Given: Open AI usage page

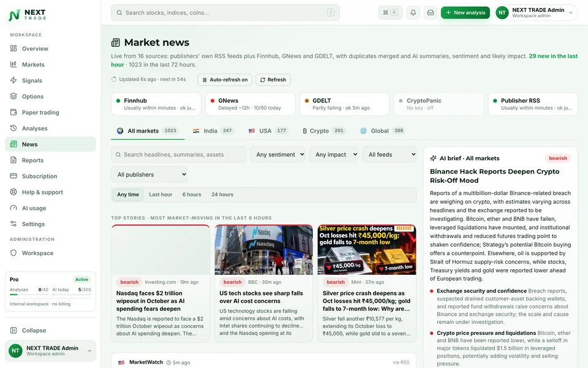Looking at the screenshot, I should pyautogui.click(x=50, y=208).
